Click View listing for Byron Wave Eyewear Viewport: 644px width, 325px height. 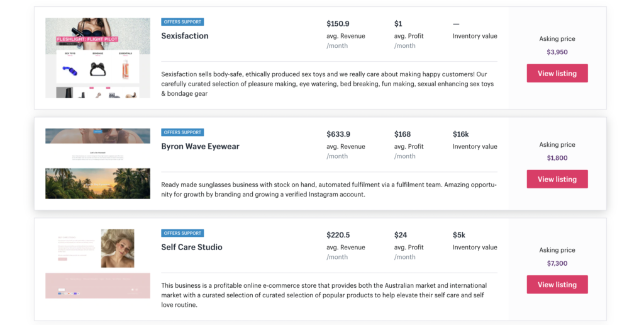557,179
